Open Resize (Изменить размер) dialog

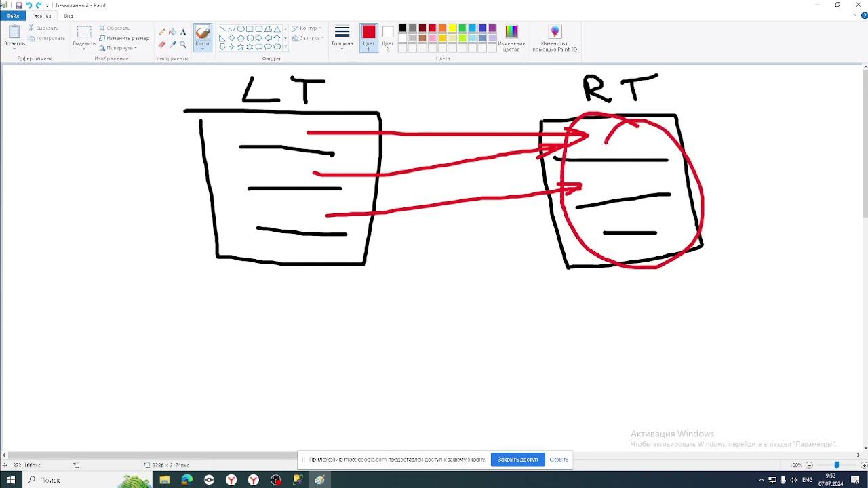tap(124, 38)
